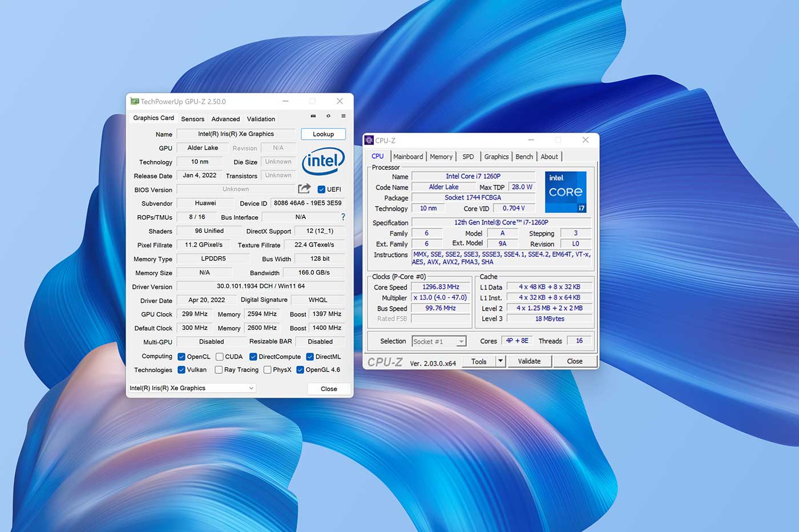
Task: Select the CPU tab in CPU-Z
Action: (x=378, y=156)
